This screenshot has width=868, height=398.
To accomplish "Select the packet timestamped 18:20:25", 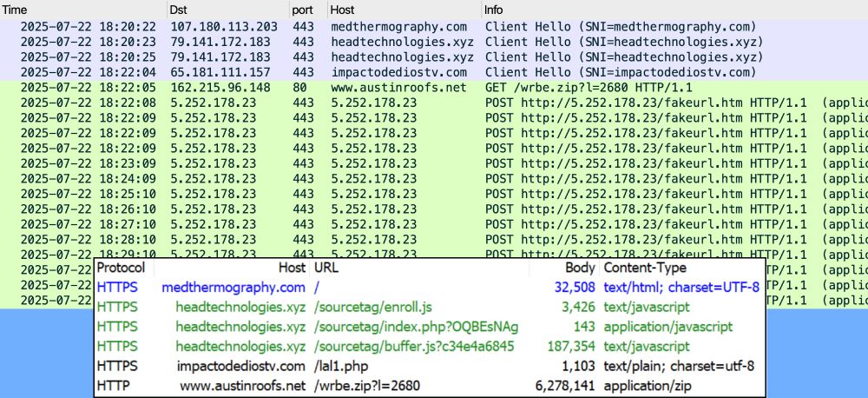I will 434,57.
